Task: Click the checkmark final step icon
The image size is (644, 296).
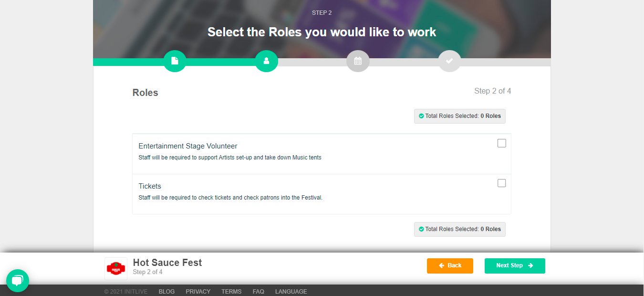Action: (x=449, y=61)
